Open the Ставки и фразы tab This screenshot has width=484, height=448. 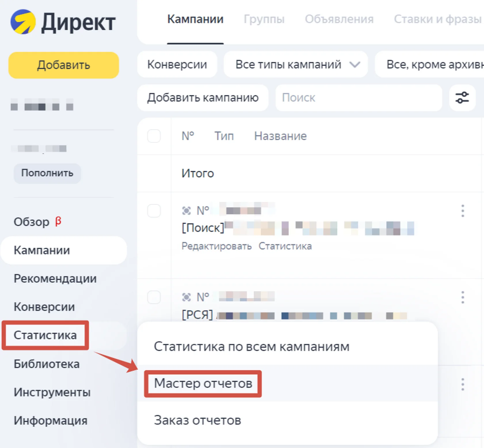[438, 19]
